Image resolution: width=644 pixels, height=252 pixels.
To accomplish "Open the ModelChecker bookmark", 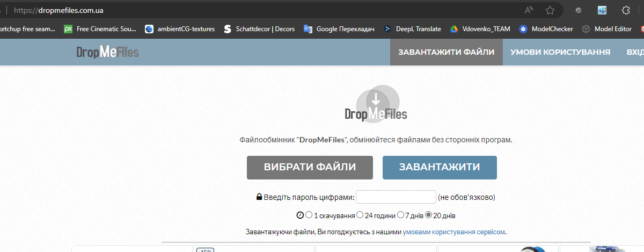I will (x=546, y=29).
